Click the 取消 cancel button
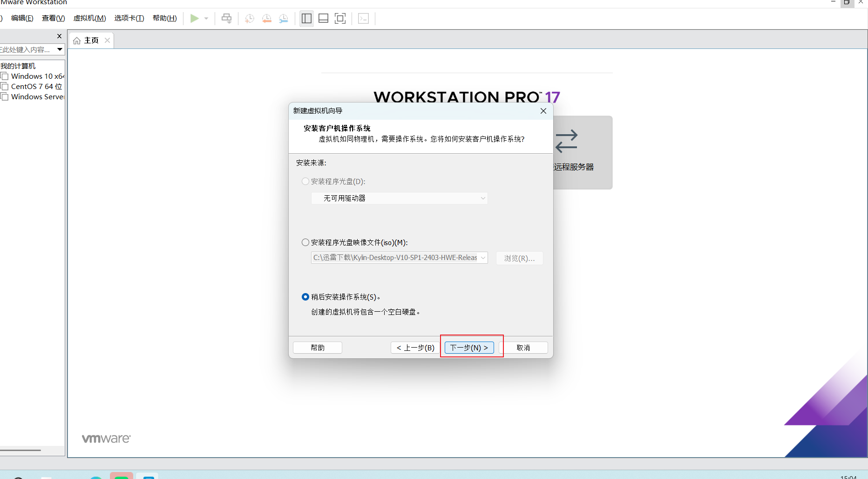Viewport: 868px width, 479px height. [523, 348]
